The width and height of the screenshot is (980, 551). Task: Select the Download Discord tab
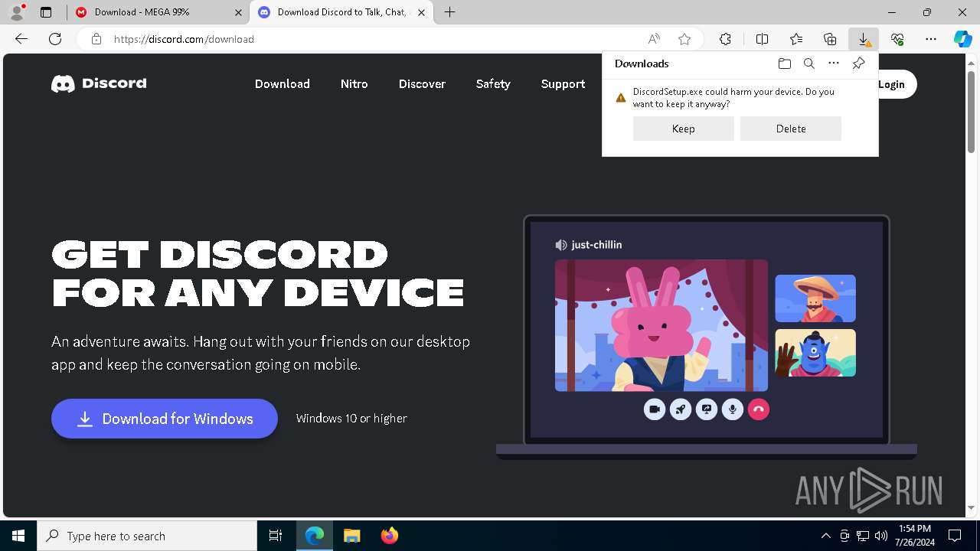(x=342, y=12)
